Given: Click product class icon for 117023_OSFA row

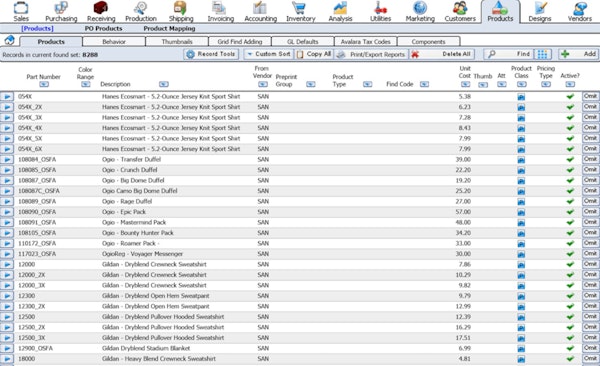Looking at the screenshot, I should tap(521, 254).
